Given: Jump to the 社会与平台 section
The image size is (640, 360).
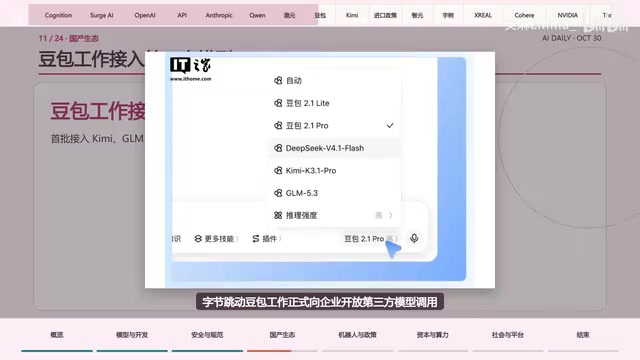Looking at the screenshot, I should 507,335.
